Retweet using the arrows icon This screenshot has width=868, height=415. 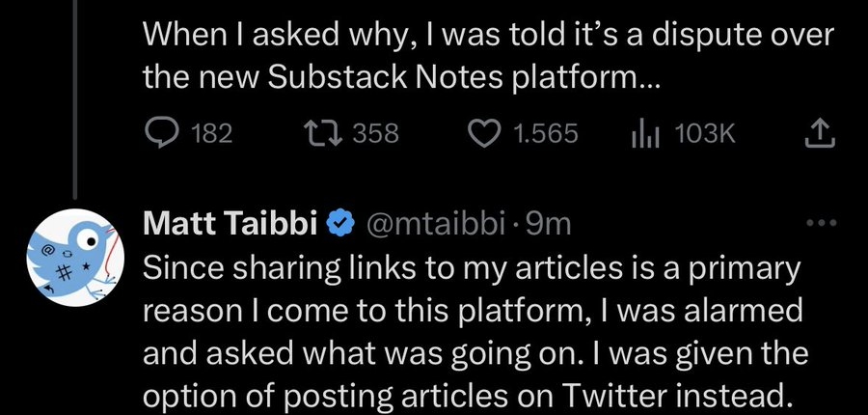coord(324,134)
